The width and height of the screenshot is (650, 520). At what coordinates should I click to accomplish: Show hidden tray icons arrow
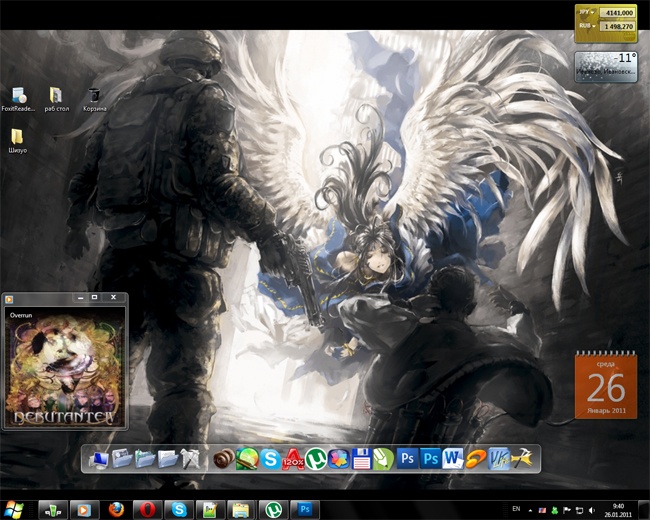pyautogui.click(x=530, y=510)
